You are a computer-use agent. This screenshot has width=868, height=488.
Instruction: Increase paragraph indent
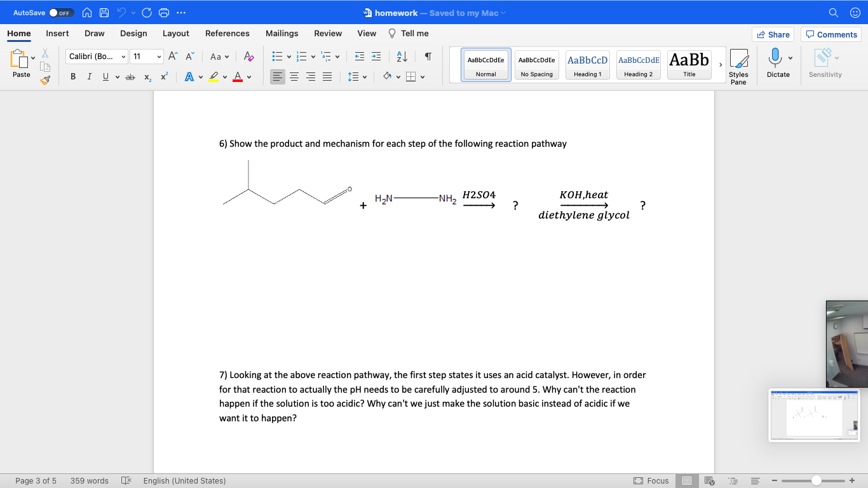tap(376, 57)
